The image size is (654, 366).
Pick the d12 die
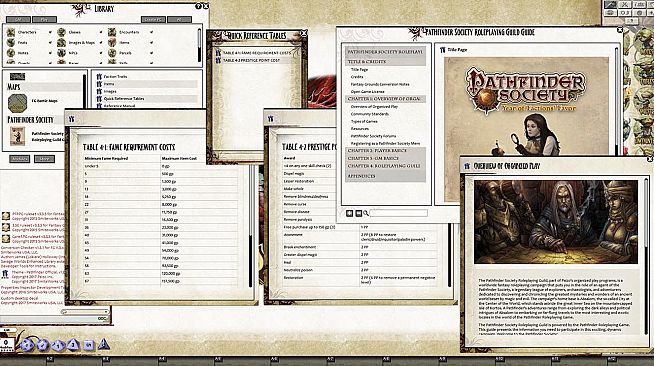(x=42, y=345)
